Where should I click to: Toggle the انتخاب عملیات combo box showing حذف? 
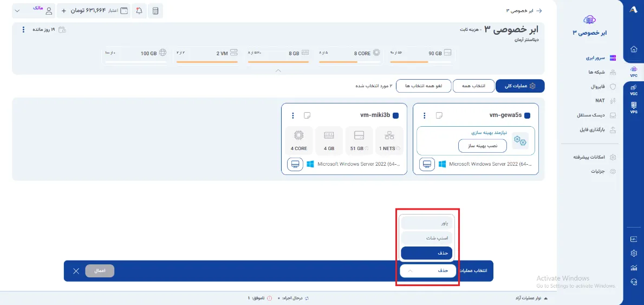click(x=427, y=271)
